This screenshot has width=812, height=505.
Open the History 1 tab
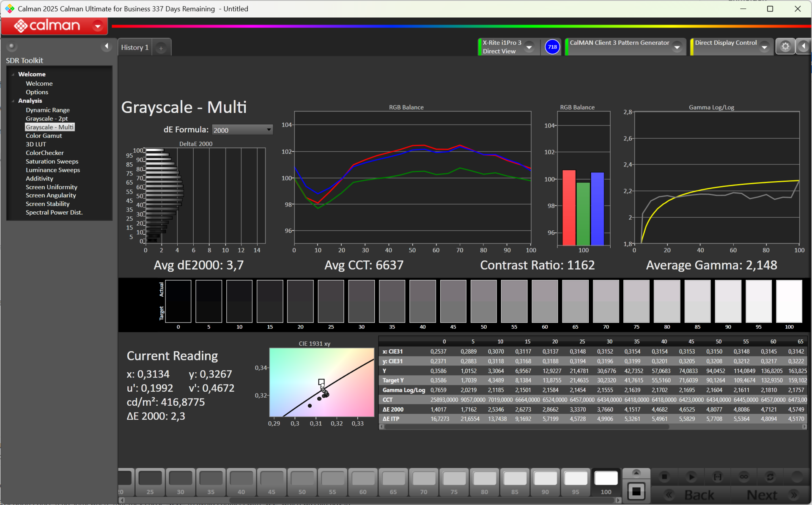point(134,47)
